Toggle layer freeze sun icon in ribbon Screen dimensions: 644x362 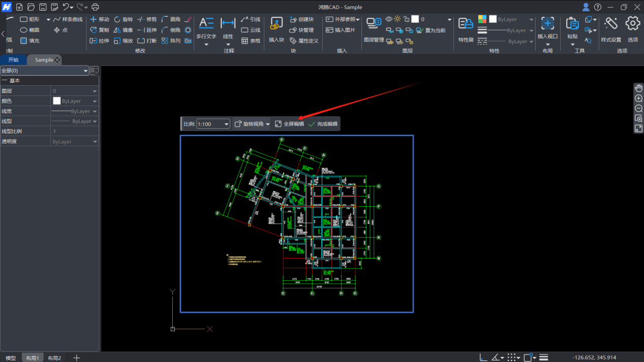coord(397,19)
